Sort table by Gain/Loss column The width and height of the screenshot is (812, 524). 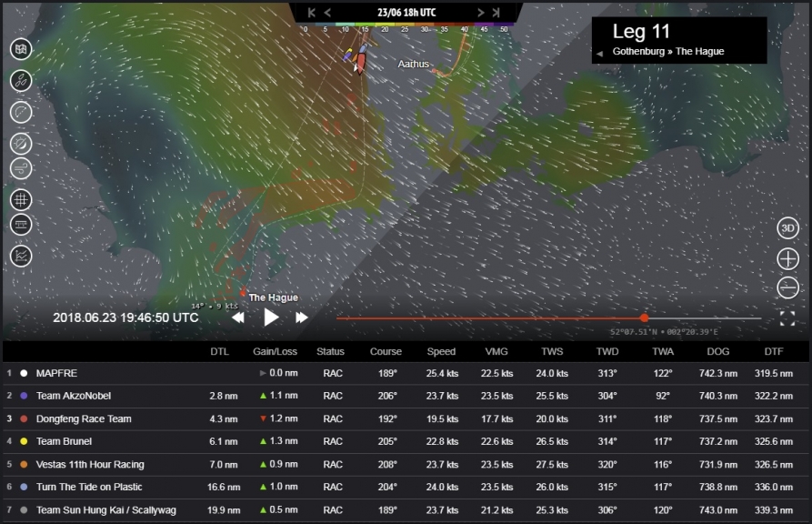275,351
